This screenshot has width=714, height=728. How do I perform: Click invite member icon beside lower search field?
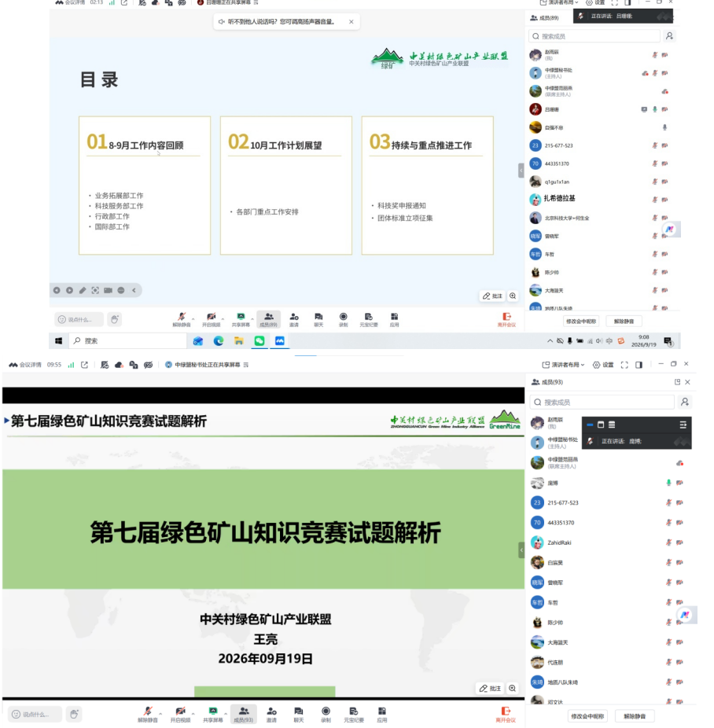[x=685, y=402]
